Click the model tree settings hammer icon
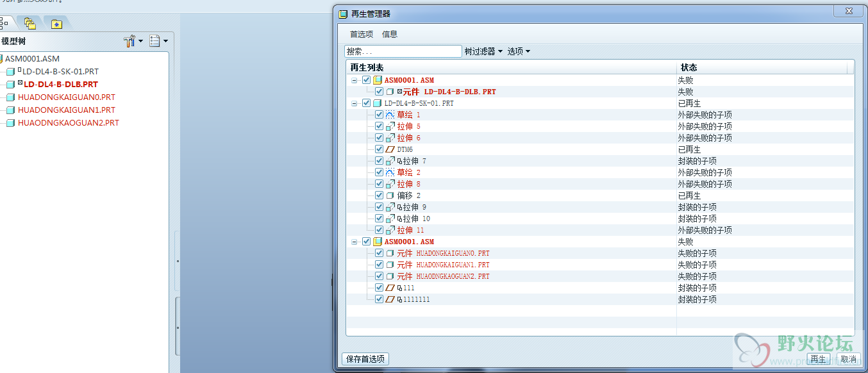868x373 pixels. coord(129,41)
